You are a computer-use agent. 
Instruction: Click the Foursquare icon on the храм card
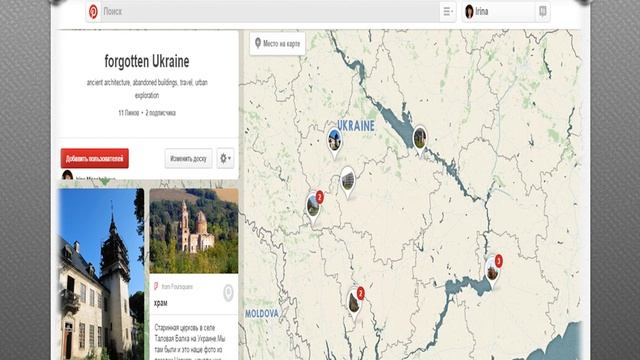(156, 287)
